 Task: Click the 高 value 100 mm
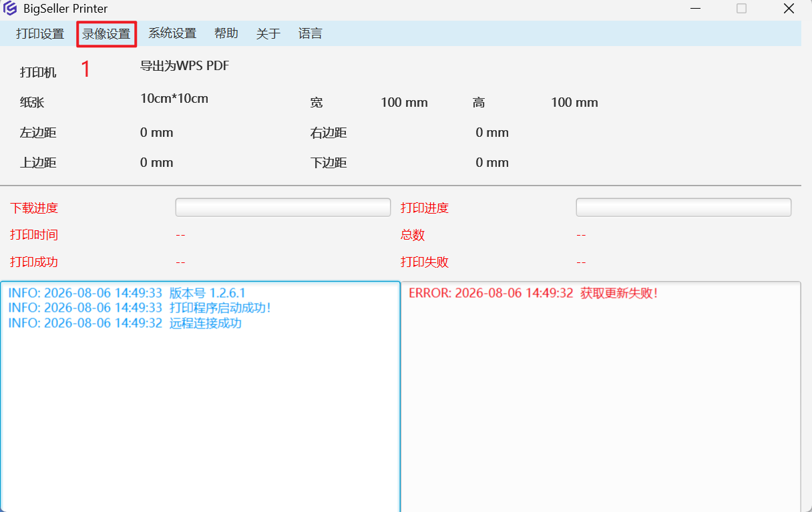click(x=574, y=103)
